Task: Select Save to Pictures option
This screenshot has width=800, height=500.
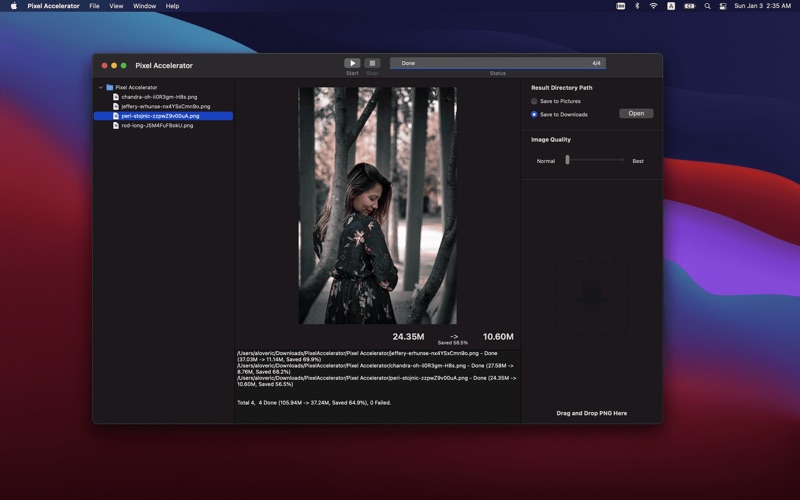Action: click(535, 101)
